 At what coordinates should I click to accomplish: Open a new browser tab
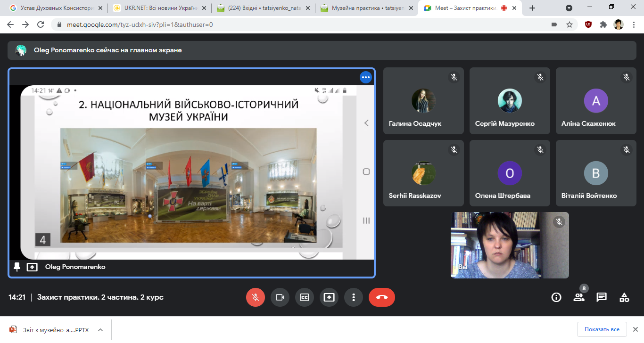532,8
